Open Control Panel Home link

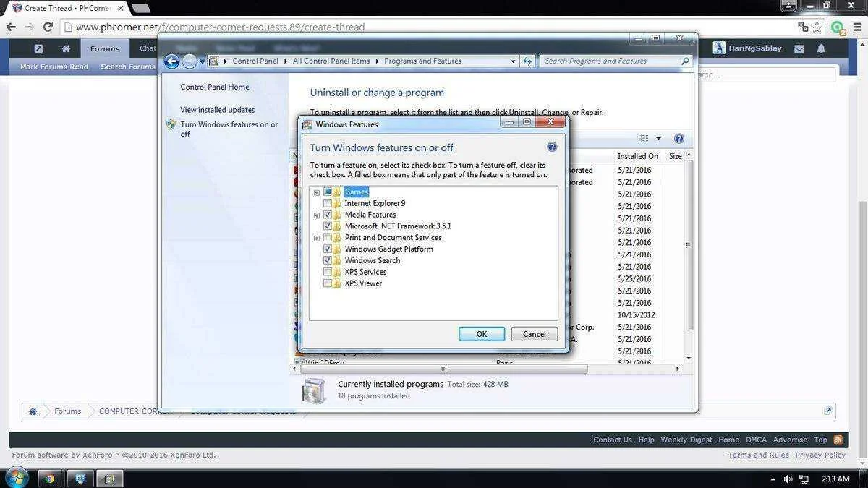pyautogui.click(x=215, y=87)
